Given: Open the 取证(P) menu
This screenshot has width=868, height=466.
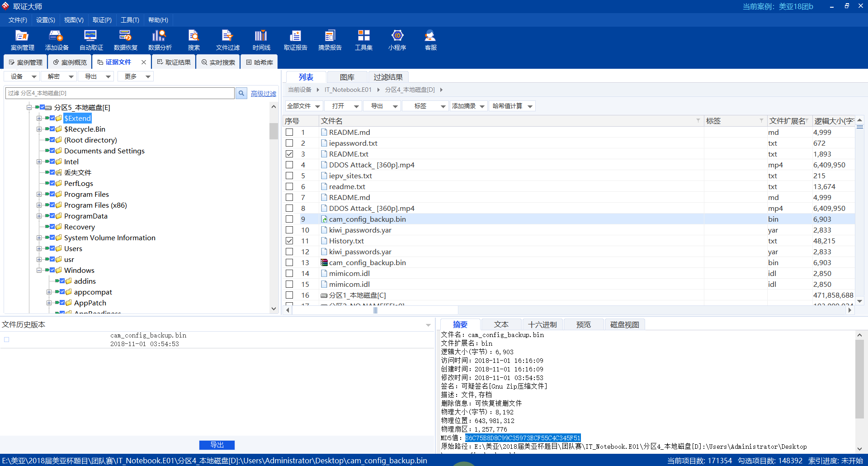Looking at the screenshot, I should click(x=102, y=20).
